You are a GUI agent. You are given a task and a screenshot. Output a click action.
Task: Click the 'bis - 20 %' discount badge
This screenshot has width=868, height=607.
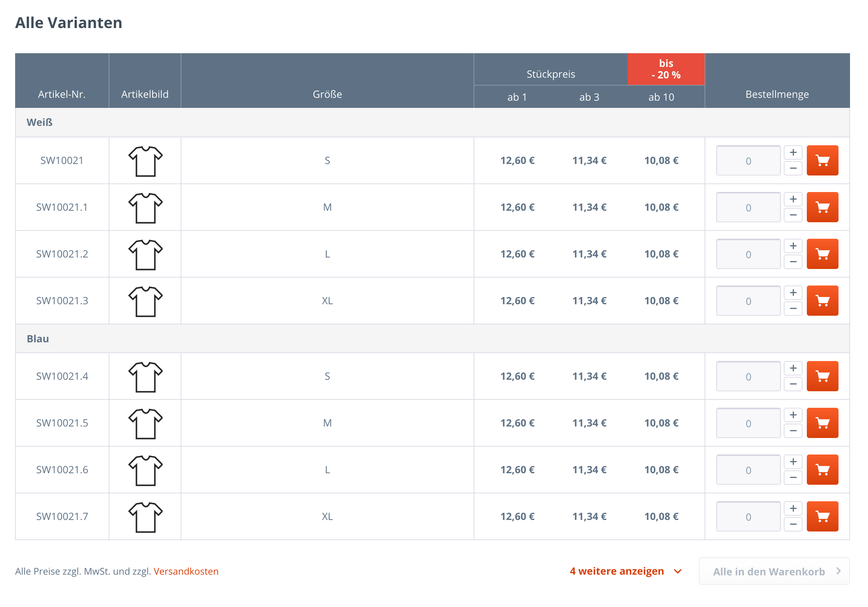pyautogui.click(x=666, y=69)
